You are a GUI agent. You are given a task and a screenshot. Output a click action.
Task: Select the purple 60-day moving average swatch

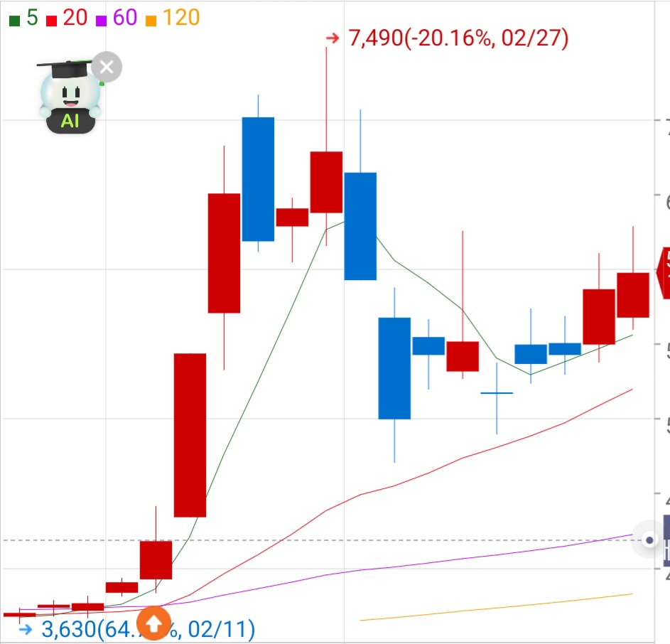(102, 21)
